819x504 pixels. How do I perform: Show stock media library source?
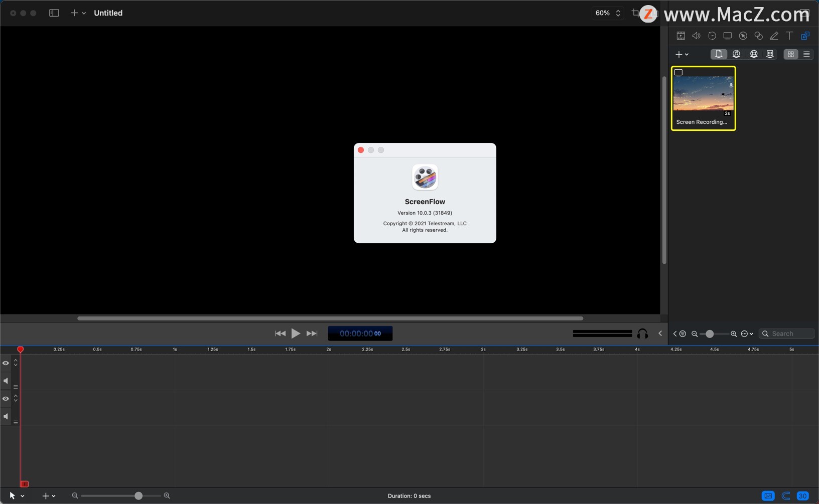[770, 54]
